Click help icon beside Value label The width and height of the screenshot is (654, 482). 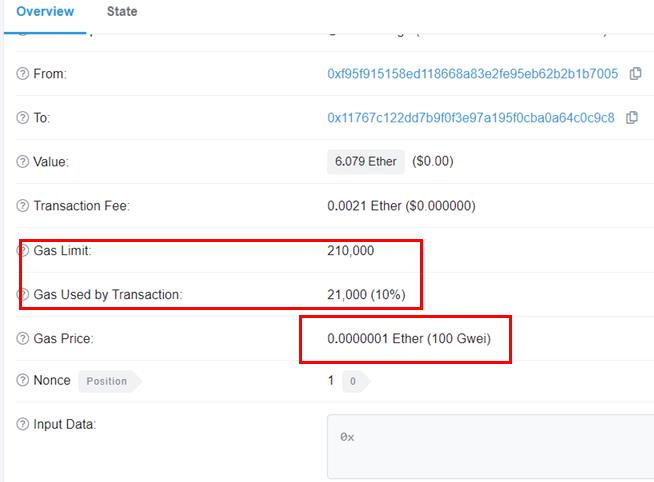tap(23, 161)
